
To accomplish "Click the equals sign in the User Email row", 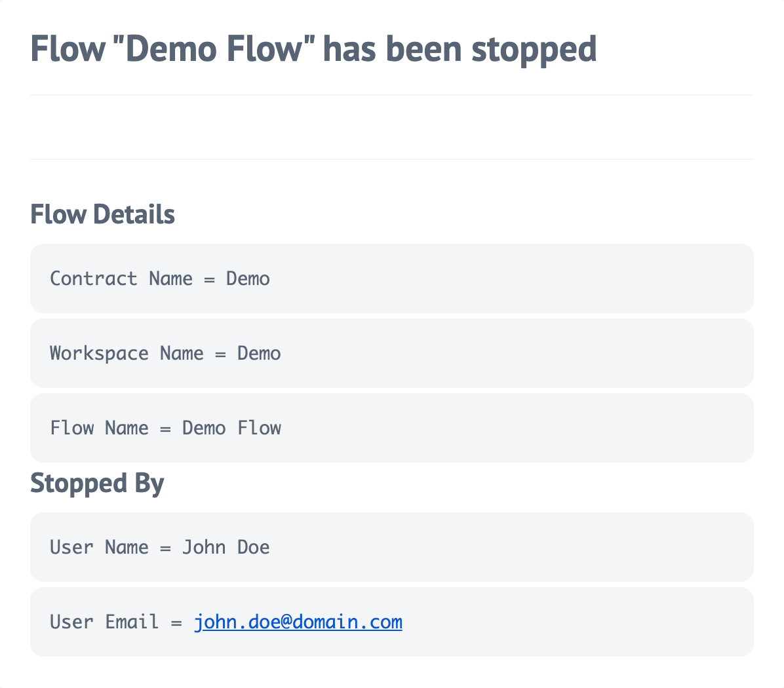I will click(x=176, y=623).
